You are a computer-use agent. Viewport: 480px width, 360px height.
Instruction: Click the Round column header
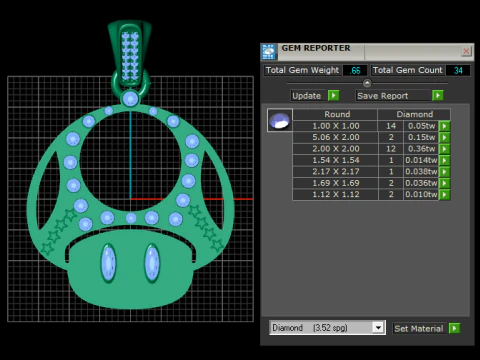tap(335, 114)
